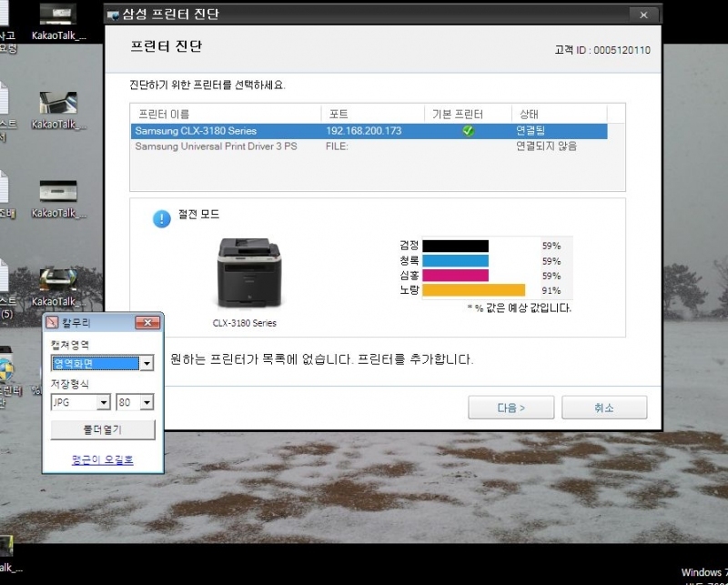Click the CLX-3180 Series printer image

tap(244, 276)
